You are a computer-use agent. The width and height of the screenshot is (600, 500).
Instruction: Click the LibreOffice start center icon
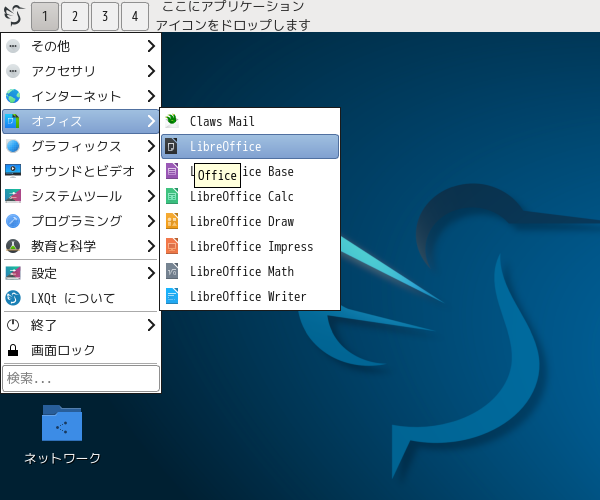click(x=172, y=146)
